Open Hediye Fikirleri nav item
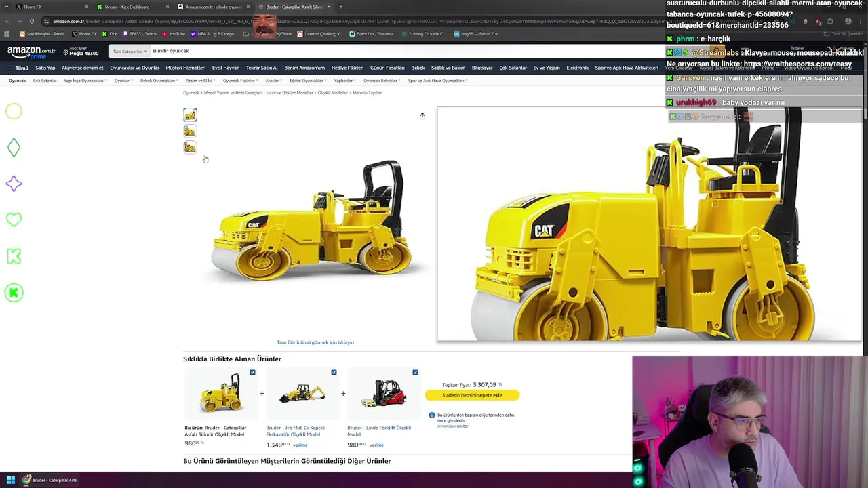The image size is (868, 488). (347, 68)
